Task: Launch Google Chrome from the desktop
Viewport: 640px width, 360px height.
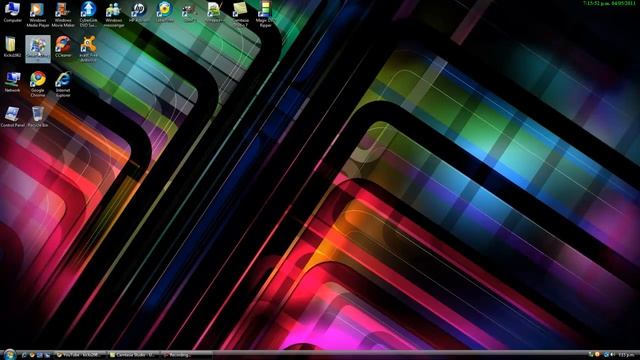Action: tap(38, 84)
